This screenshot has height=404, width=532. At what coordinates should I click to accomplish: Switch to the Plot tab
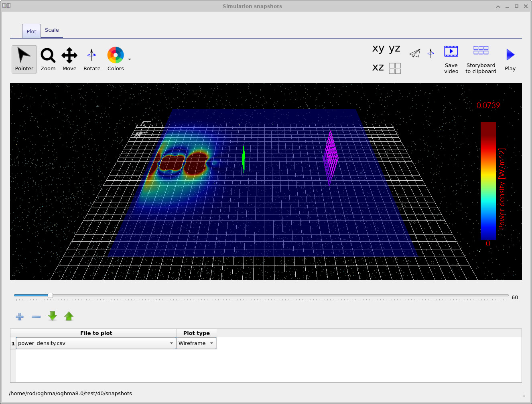click(x=31, y=31)
